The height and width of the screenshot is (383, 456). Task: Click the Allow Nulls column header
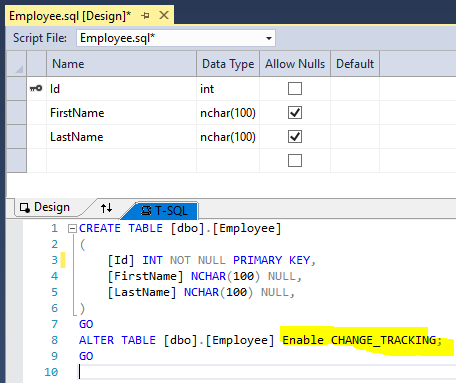(295, 64)
